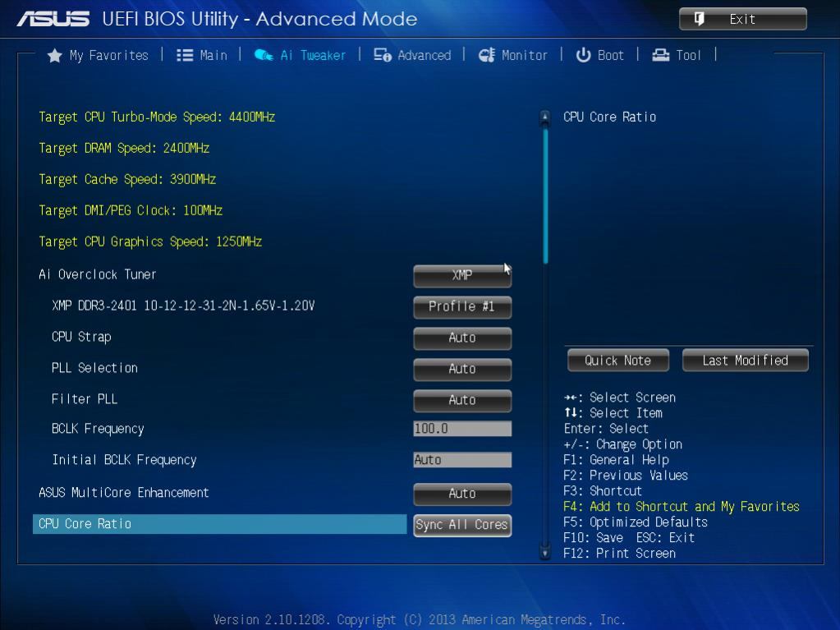The width and height of the screenshot is (840, 630).
Task: Click the printer icon beside Tool
Action: pyautogui.click(x=660, y=55)
